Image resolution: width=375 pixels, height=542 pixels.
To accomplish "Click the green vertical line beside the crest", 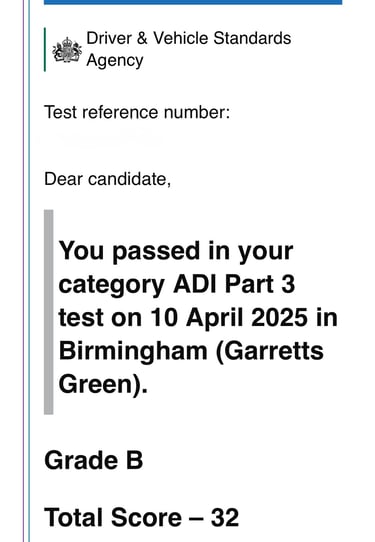I will [45, 49].
